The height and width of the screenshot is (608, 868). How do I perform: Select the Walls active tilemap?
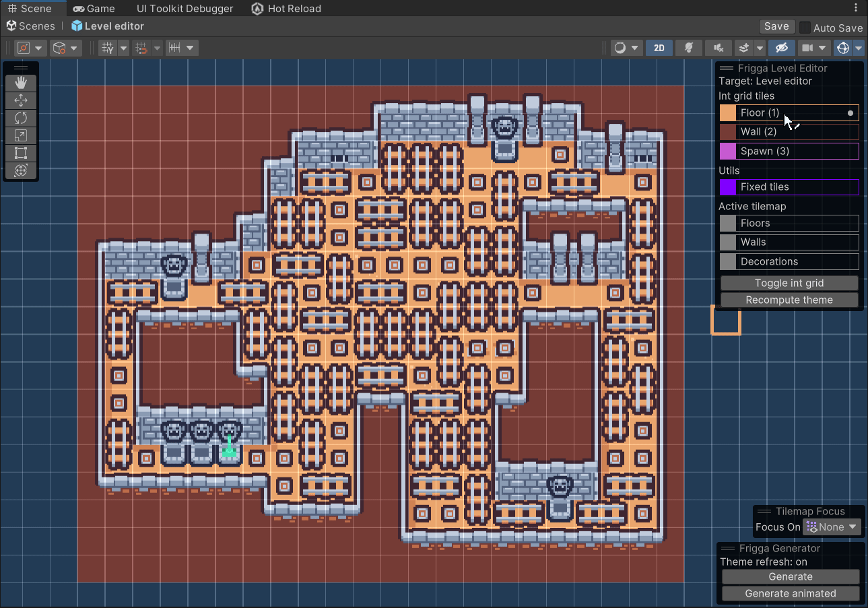(789, 242)
